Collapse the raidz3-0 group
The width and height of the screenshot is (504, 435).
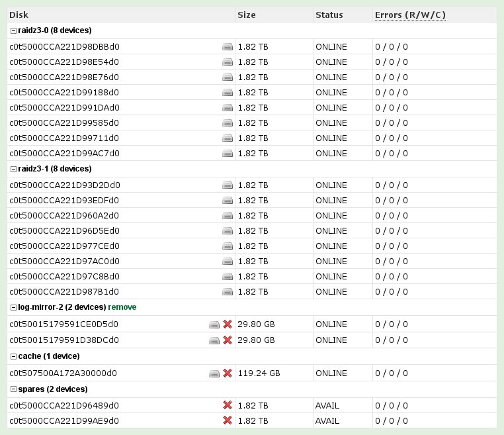13,30
